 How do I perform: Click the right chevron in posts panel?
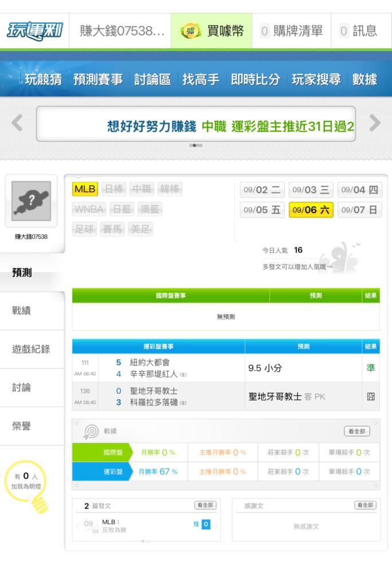(x=216, y=526)
